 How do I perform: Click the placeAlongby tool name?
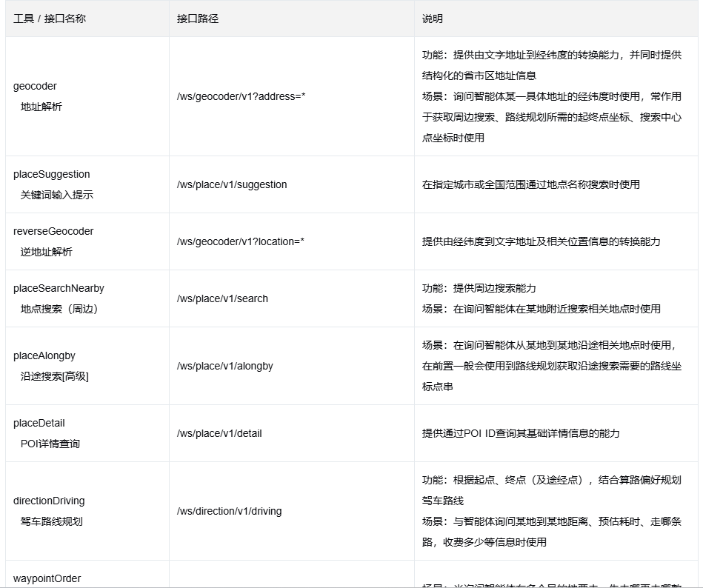[x=44, y=356]
